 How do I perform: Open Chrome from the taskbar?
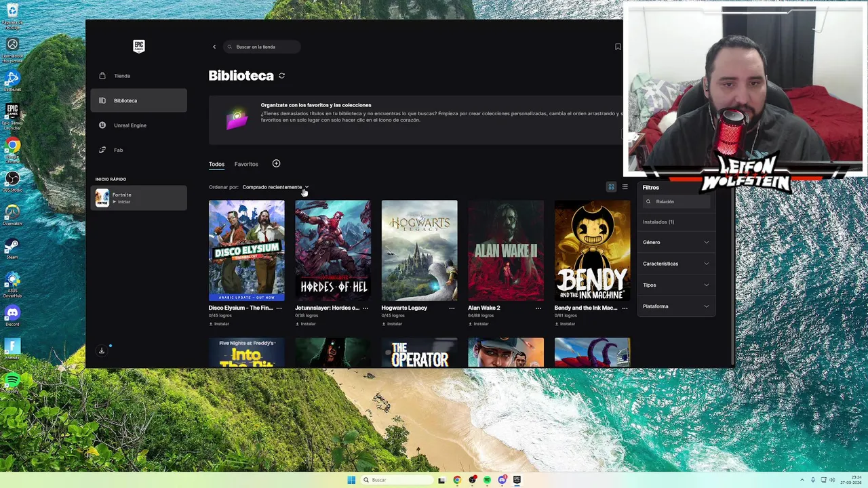tap(457, 480)
